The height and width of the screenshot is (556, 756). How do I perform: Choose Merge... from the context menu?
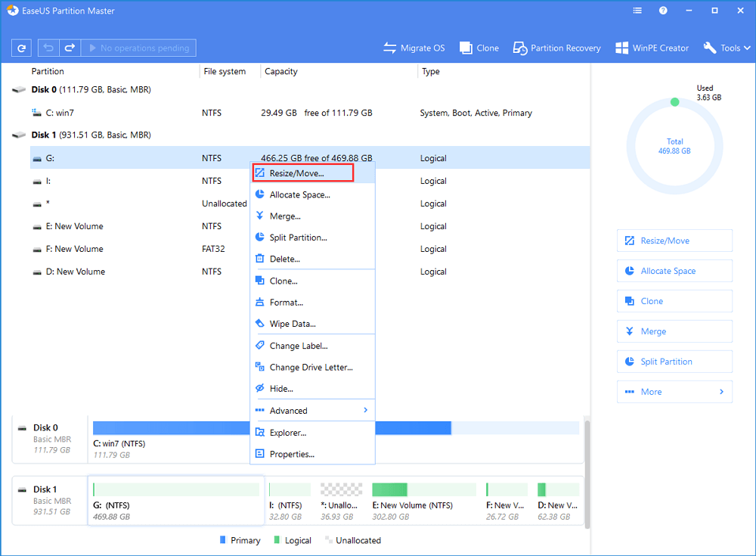tap(312, 216)
